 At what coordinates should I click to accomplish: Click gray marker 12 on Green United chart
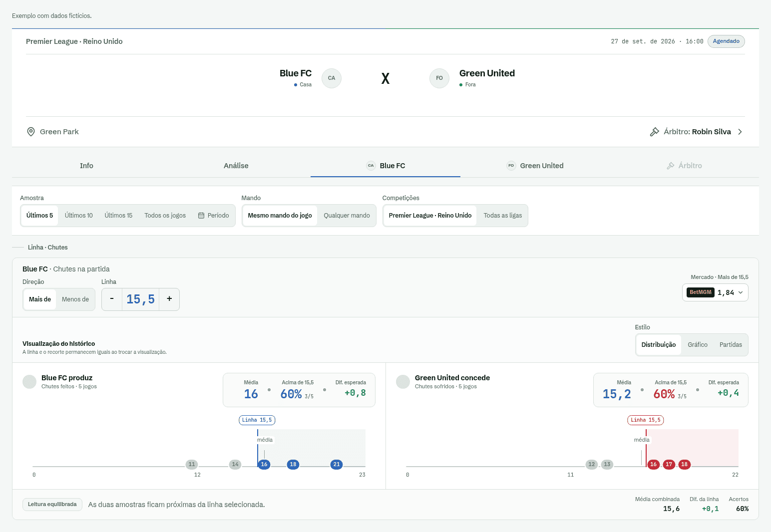coord(592,465)
